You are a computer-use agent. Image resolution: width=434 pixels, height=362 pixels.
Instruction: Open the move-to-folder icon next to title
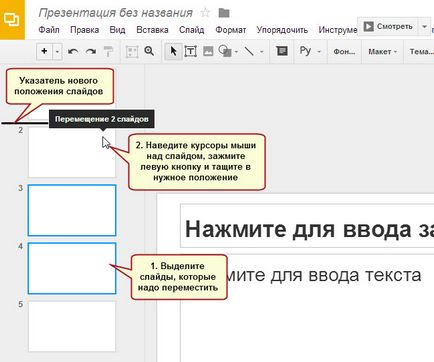pyautogui.click(x=224, y=13)
